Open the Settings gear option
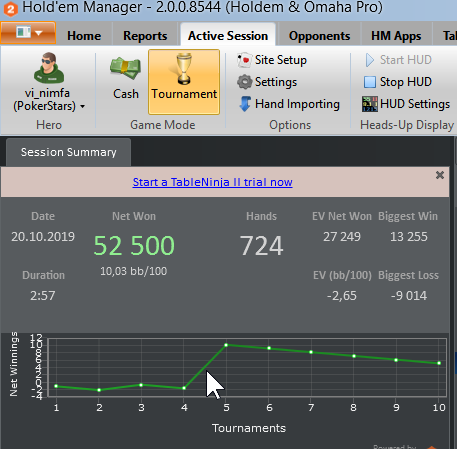This screenshot has height=449, width=457. coord(267,82)
